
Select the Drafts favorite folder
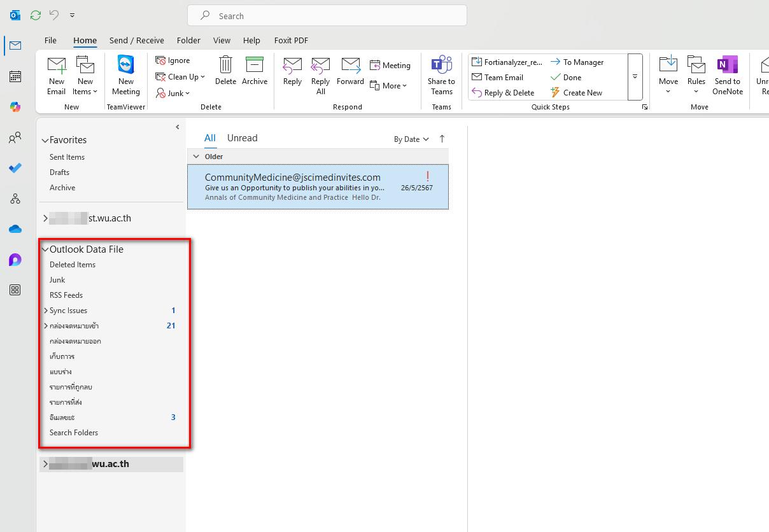59,172
